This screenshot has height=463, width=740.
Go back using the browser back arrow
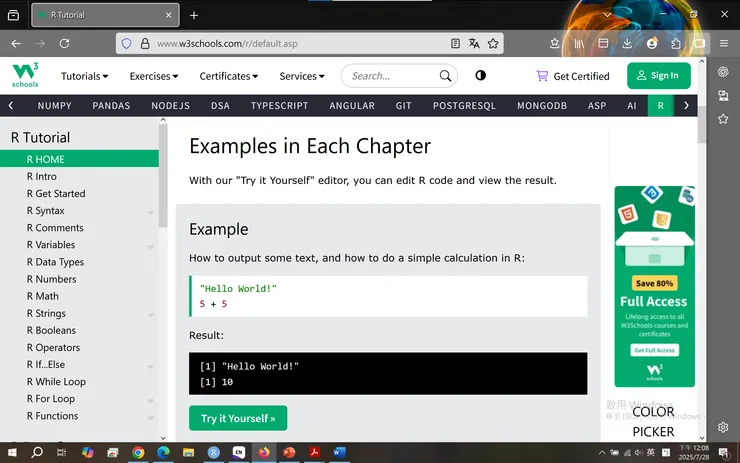16,43
